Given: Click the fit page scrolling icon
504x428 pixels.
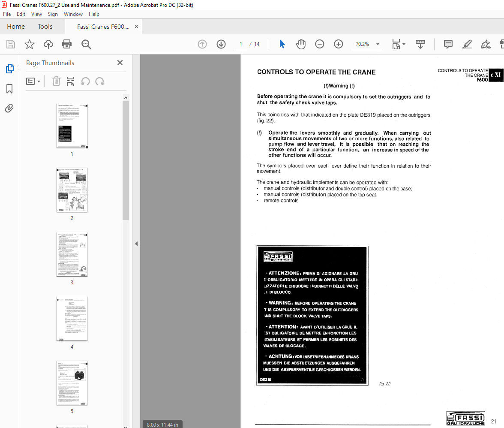Looking at the screenshot, I should point(396,44).
